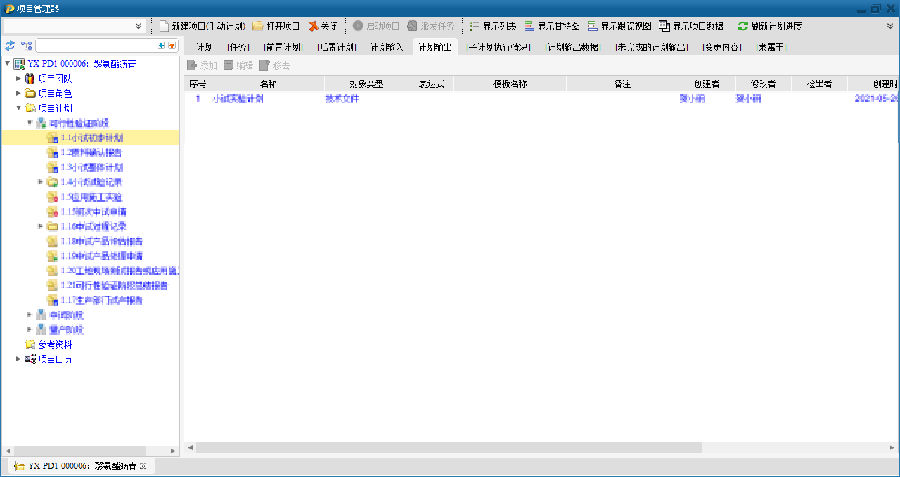Click the 序号 column header
This screenshot has height=477, width=900.
point(197,84)
